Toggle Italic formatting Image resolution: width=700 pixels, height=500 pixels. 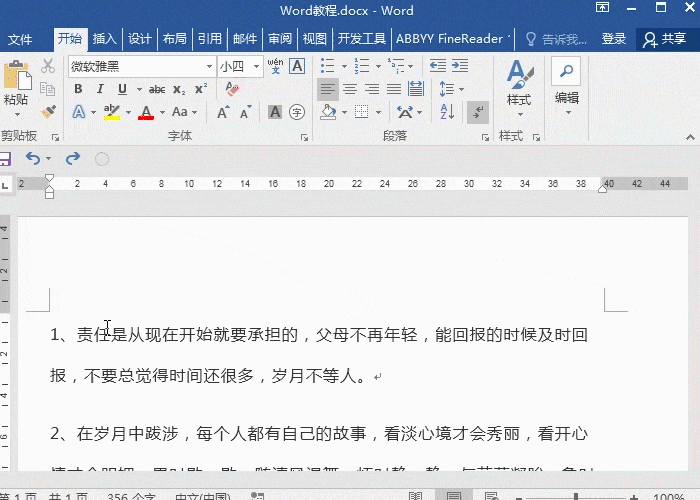(x=100, y=89)
